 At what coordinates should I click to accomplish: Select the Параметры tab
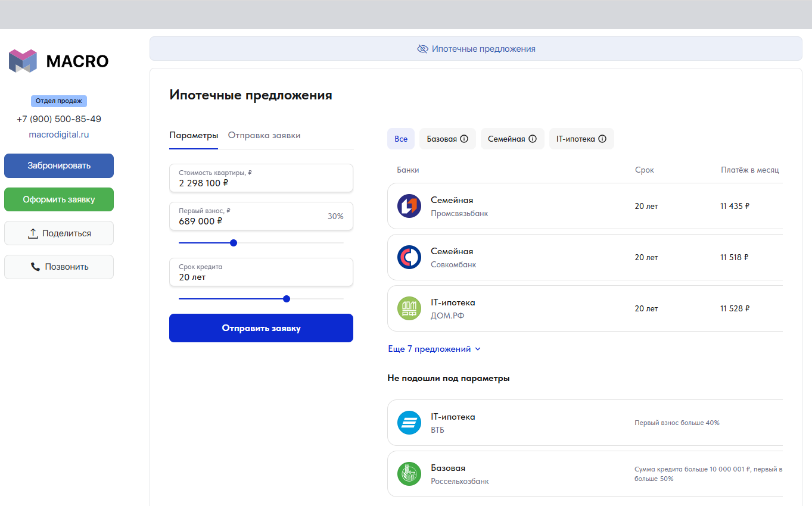pos(194,135)
